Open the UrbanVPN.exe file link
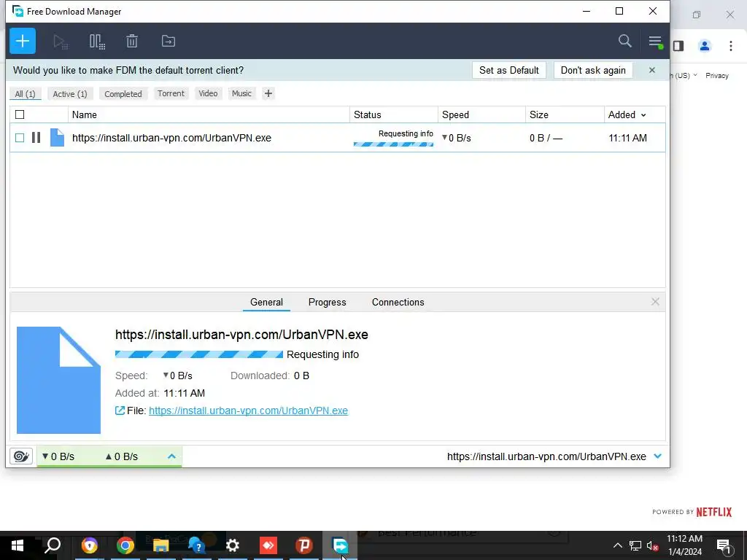The height and width of the screenshot is (560, 747). pos(248,411)
